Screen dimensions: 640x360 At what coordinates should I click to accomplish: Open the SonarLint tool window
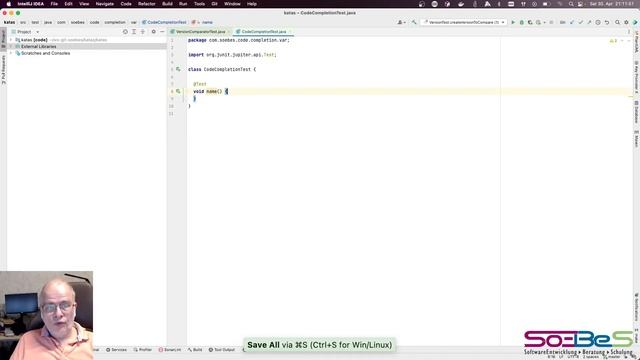pyautogui.click(x=170, y=350)
